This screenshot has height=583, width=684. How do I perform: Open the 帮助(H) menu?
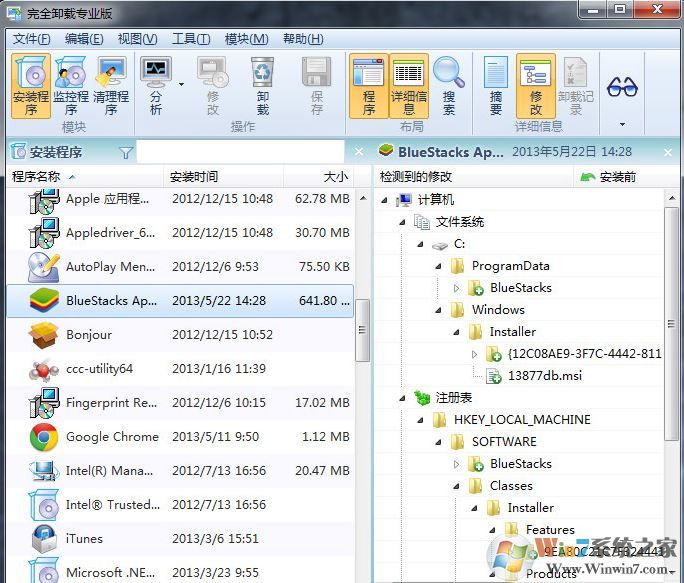click(x=302, y=39)
